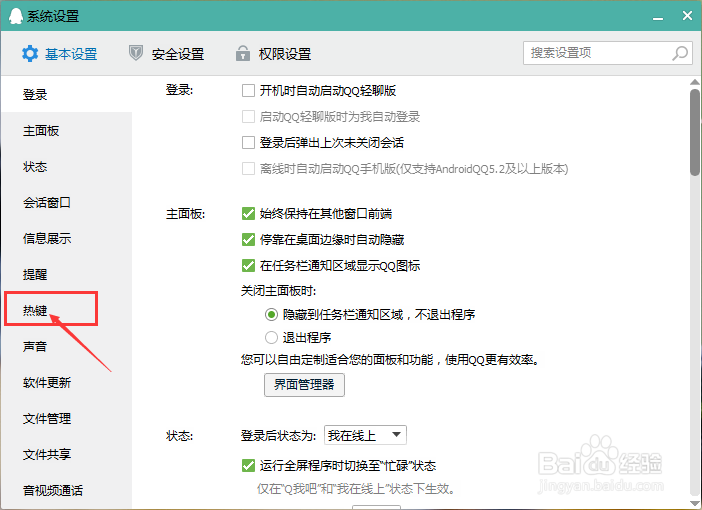Viewport: 702px width, 510px height.
Task: Click the scrollbar up arrow
Action: pos(694,82)
